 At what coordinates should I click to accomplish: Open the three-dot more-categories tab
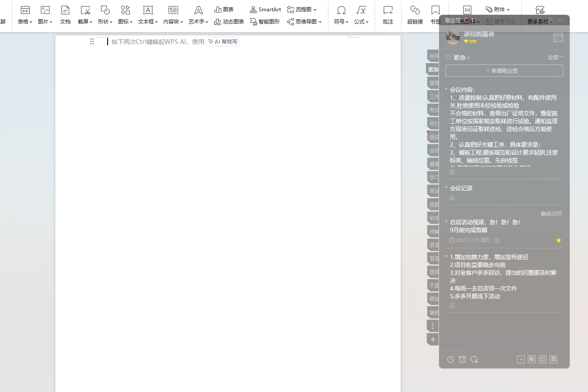pos(433,326)
